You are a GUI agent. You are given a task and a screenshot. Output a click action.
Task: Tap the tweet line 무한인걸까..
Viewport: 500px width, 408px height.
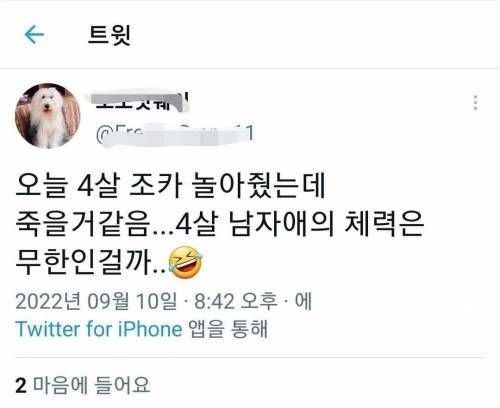point(109,262)
